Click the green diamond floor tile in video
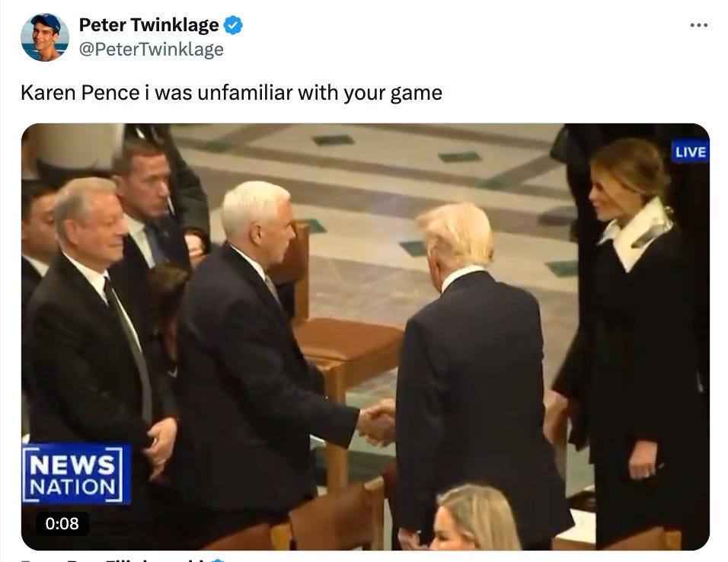 point(333,140)
